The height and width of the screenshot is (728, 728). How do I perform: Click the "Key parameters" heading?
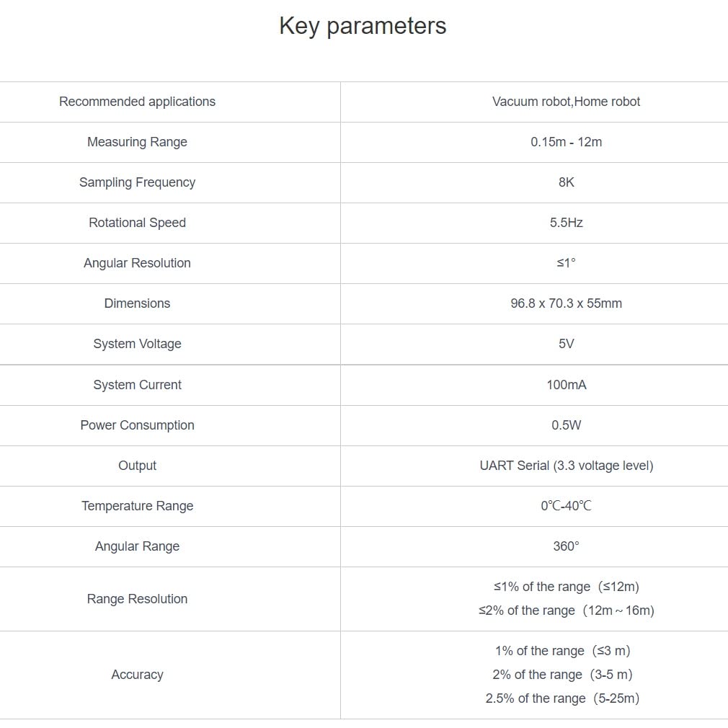363,26
